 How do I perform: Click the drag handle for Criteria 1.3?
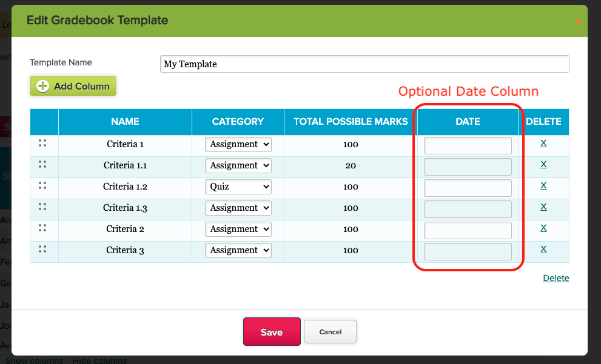42,207
